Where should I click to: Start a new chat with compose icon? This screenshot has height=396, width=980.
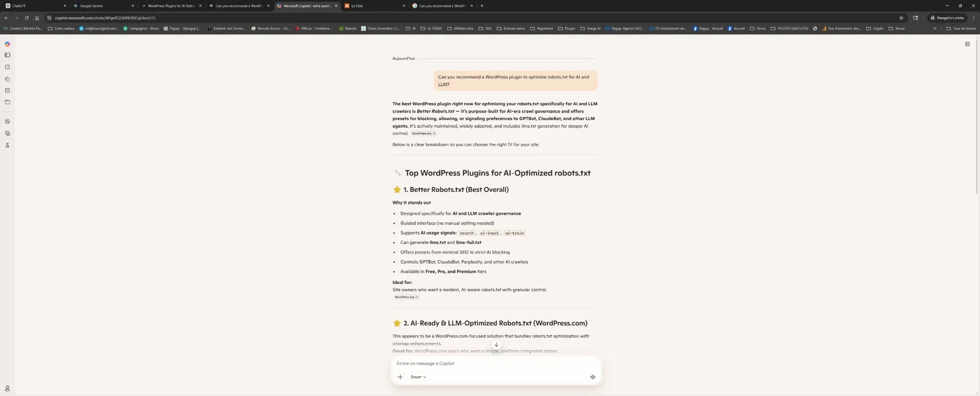point(7,67)
